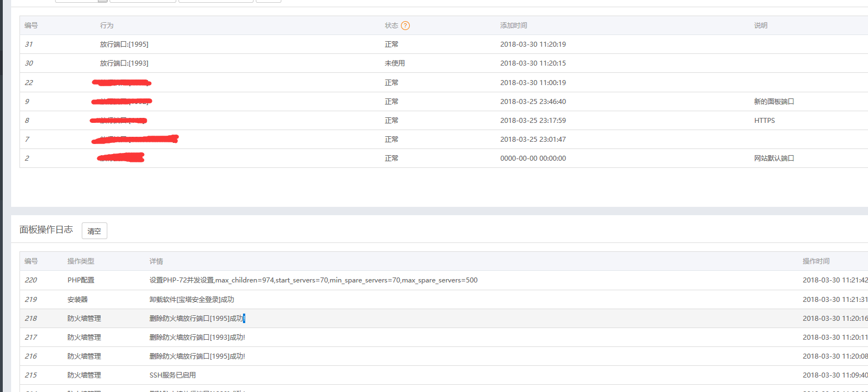Click the 正常 status in row 9
868x392 pixels.
(391, 101)
